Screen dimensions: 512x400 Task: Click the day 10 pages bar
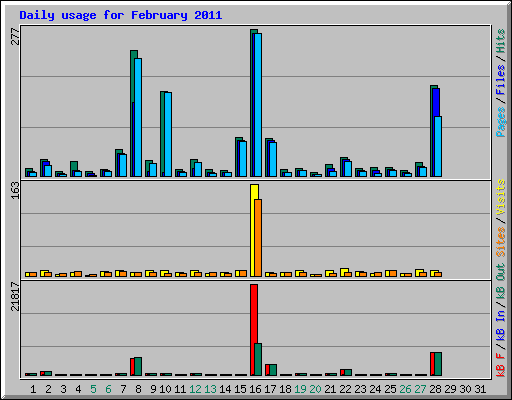click(x=168, y=134)
